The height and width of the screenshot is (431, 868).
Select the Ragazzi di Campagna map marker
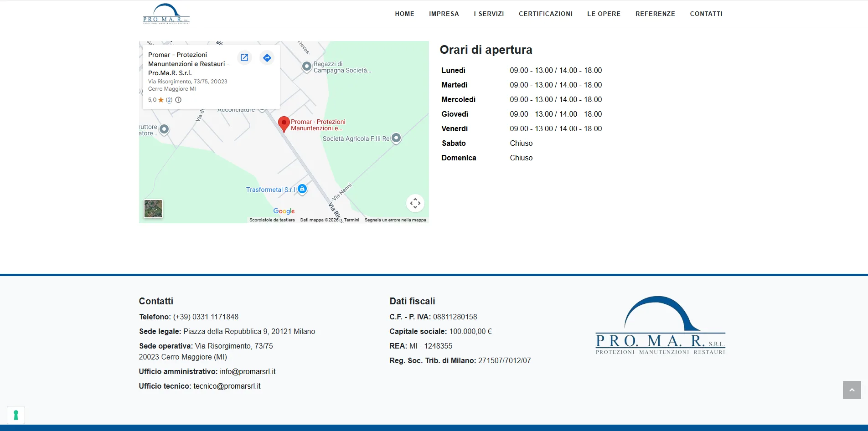pos(307,67)
